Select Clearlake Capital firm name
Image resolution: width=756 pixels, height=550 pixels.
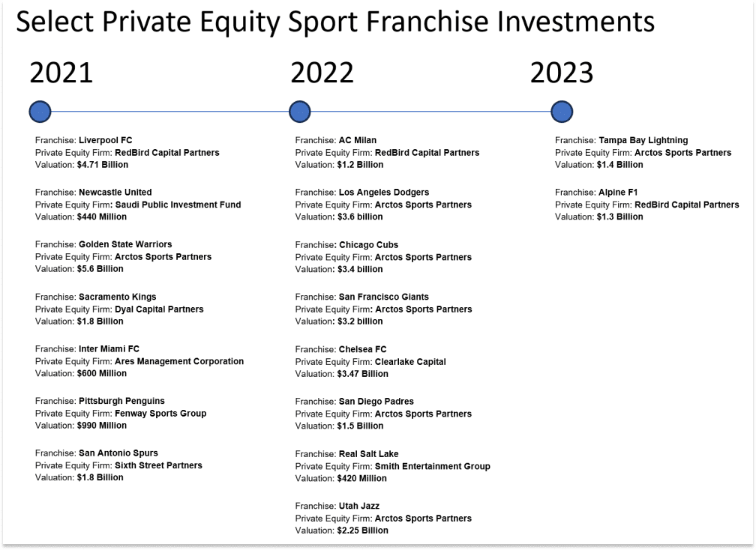410,362
